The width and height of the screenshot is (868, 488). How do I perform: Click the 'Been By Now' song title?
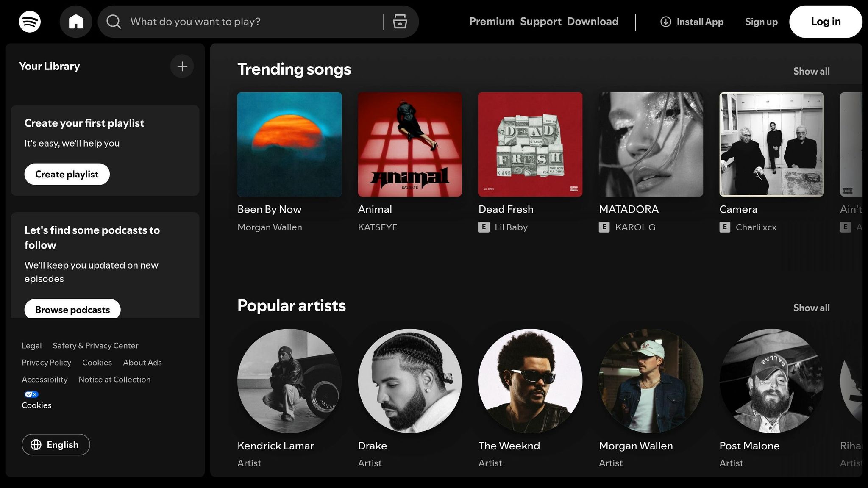pos(270,209)
